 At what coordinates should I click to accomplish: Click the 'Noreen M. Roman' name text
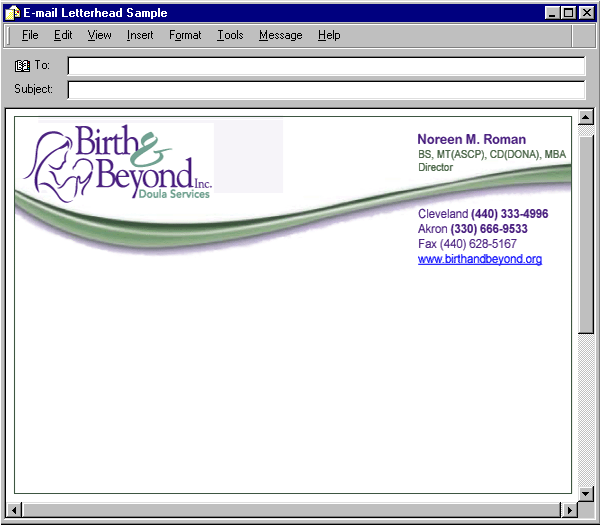[471, 139]
